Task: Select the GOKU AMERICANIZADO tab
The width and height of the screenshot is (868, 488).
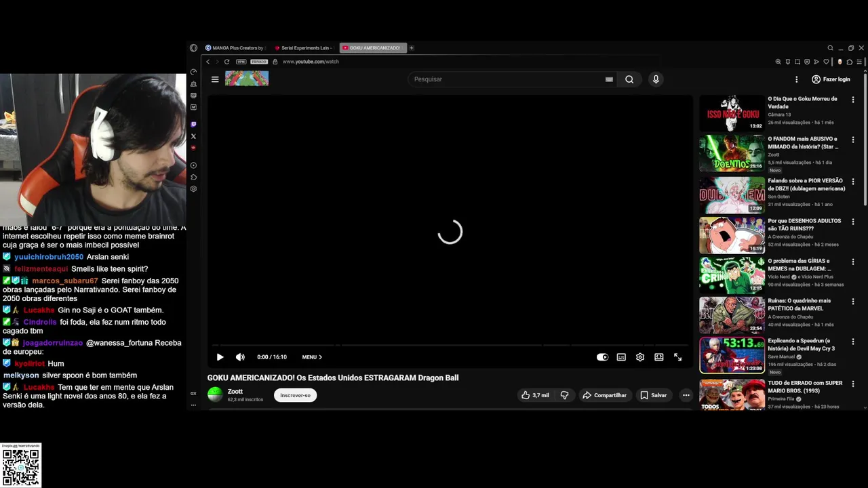Action: pos(373,48)
